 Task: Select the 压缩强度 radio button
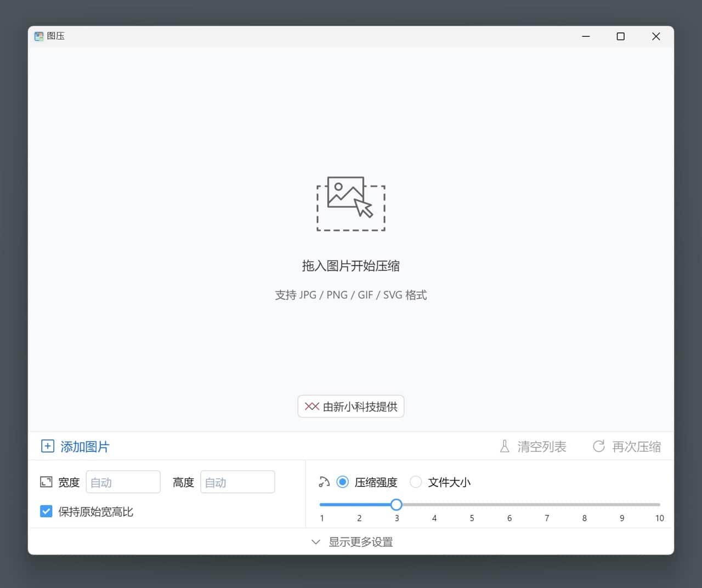tap(343, 482)
